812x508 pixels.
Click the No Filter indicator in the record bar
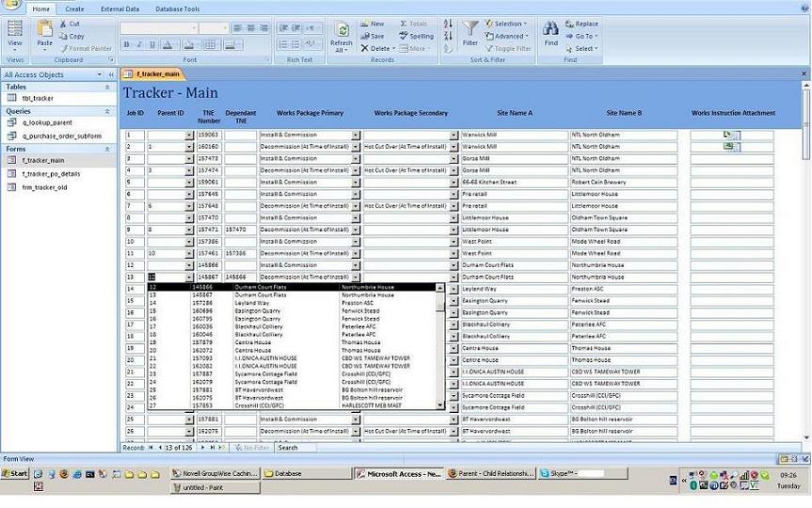click(x=252, y=448)
